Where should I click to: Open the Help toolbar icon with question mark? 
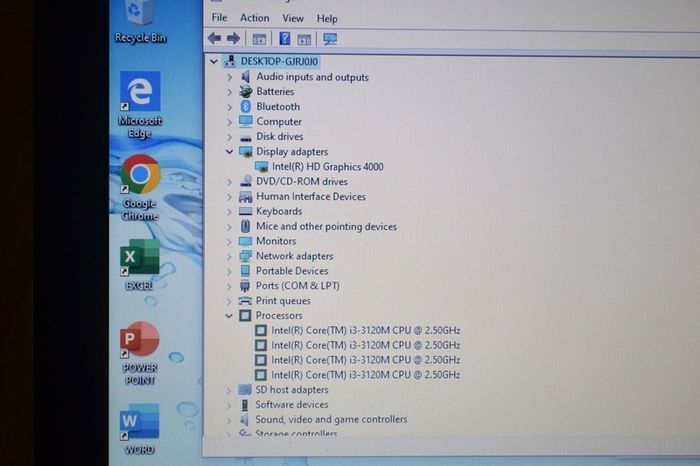[284, 39]
